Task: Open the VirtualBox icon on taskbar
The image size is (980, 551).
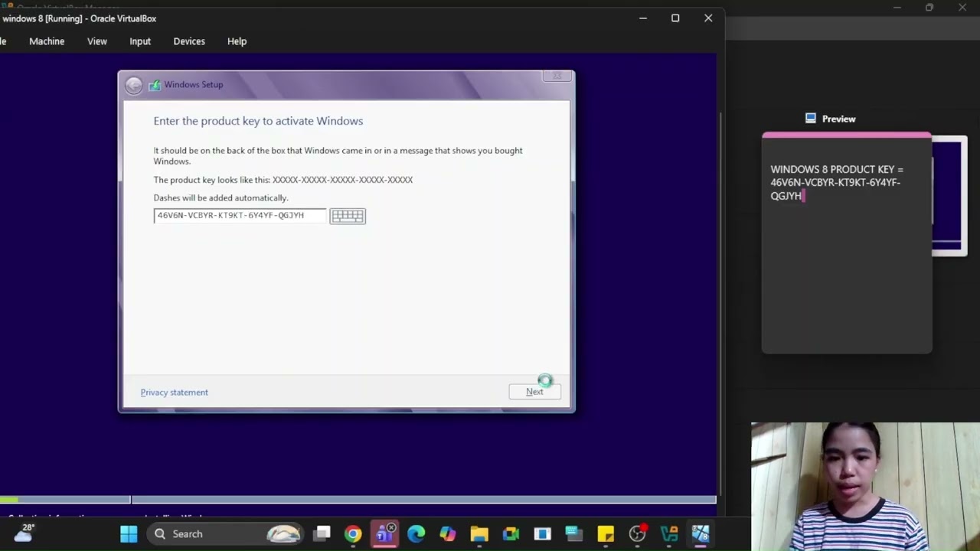Action: 701,534
